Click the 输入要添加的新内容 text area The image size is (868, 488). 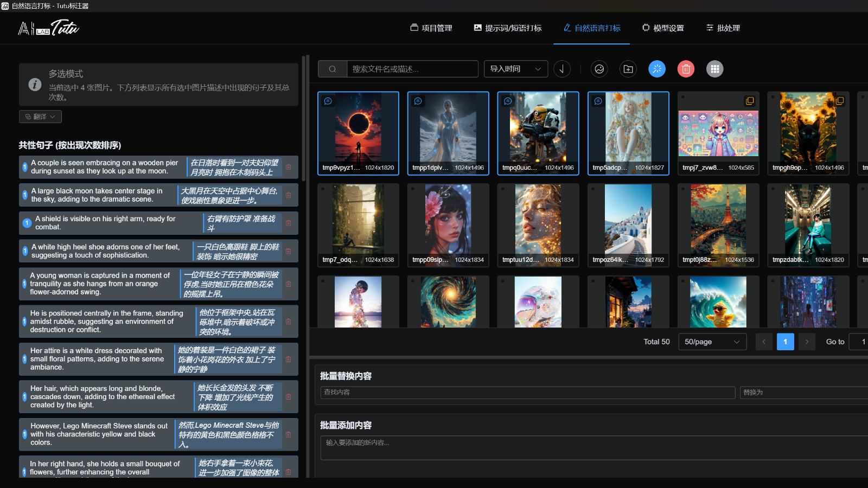click(x=594, y=448)
